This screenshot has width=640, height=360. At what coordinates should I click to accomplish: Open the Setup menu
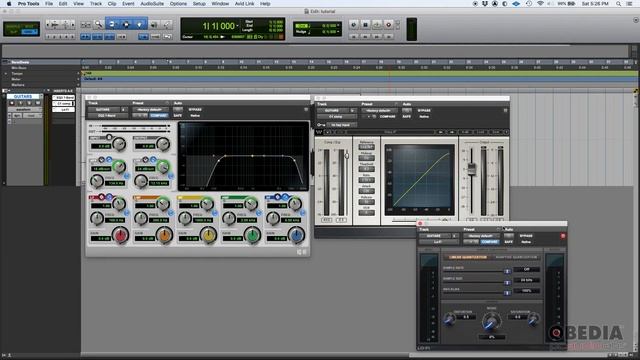coord(199,4)
